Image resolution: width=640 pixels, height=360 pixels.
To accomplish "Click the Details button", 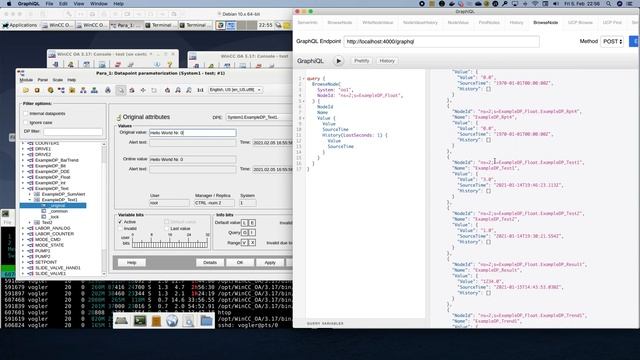I will click(210, 262).
